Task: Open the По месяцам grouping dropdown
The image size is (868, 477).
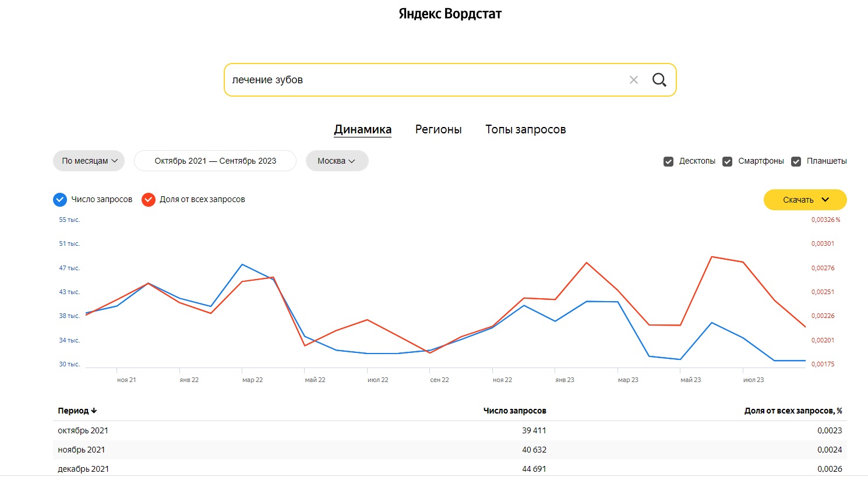Action: tap(89, 161)
